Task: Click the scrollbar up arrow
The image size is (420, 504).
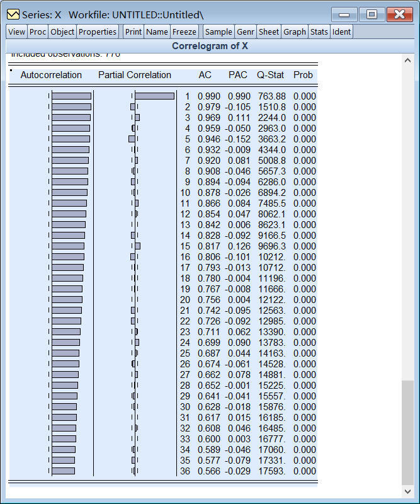Action: [408, 60]
